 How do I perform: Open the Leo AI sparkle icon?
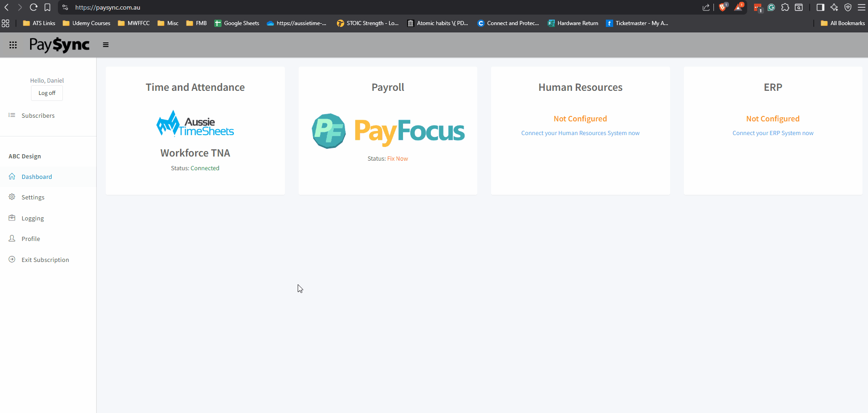(x=834, y=7)
